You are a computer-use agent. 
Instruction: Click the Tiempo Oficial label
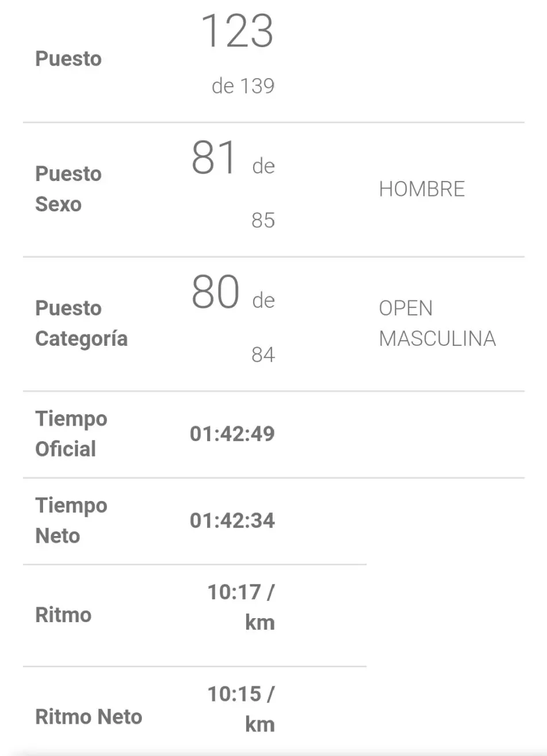coord(71,434)
